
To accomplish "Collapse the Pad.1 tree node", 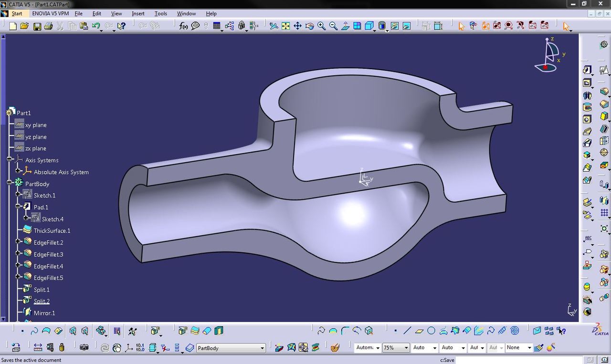I will click(18, 206).
